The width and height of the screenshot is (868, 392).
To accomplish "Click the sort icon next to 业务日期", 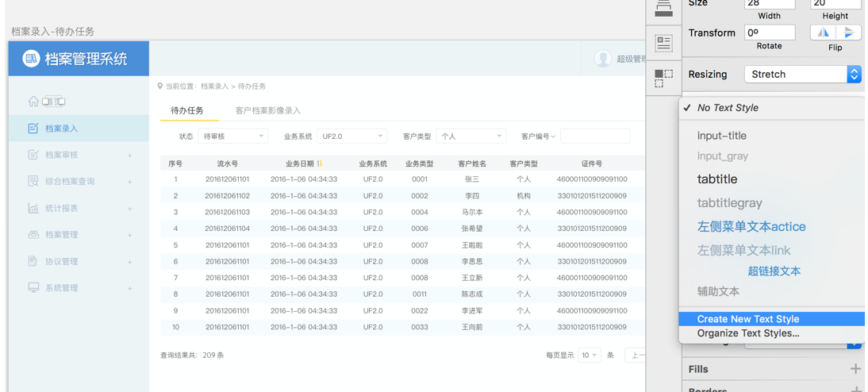I will point(320,163).
